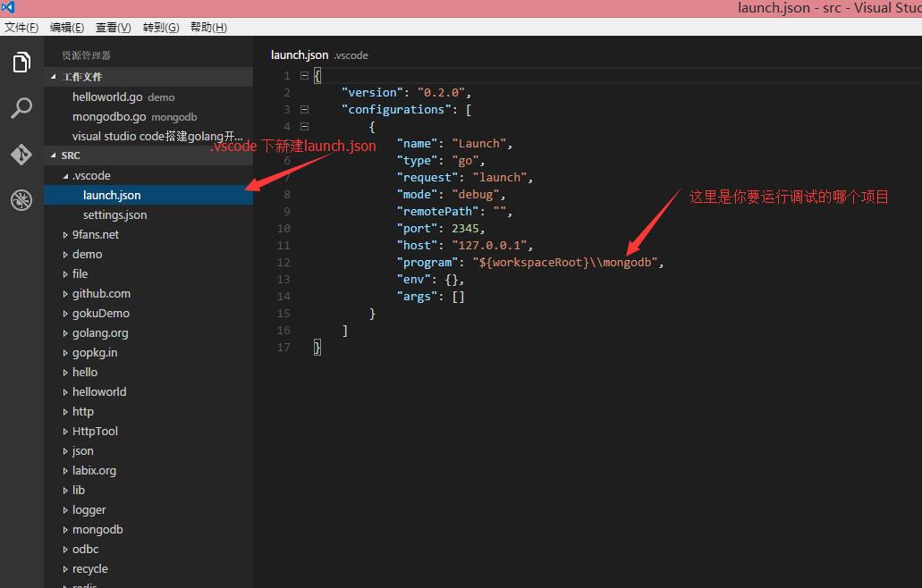Open the 文件(F) menu
The height and width of the screenshot is (588, 922).
coord(21,28)
